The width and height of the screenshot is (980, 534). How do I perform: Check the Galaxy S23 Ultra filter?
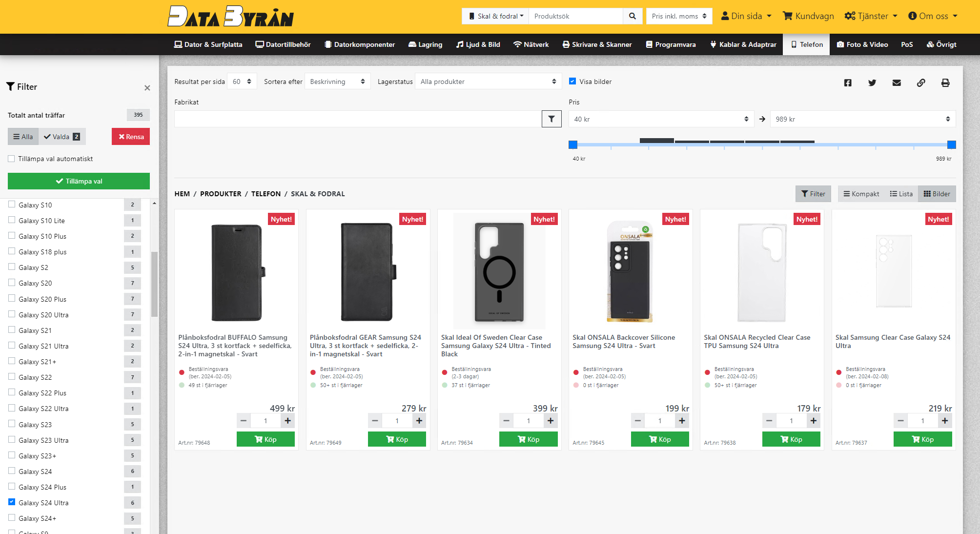(12, 440)
